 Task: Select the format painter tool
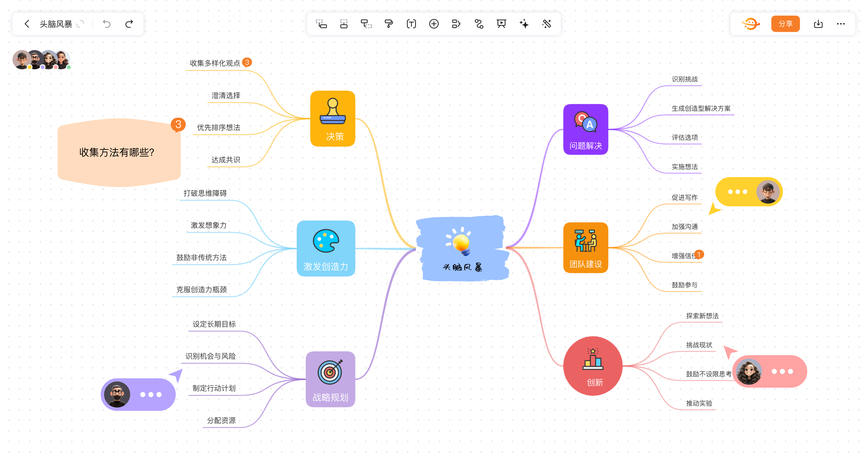pyautogui.click(x=389, y=24)
